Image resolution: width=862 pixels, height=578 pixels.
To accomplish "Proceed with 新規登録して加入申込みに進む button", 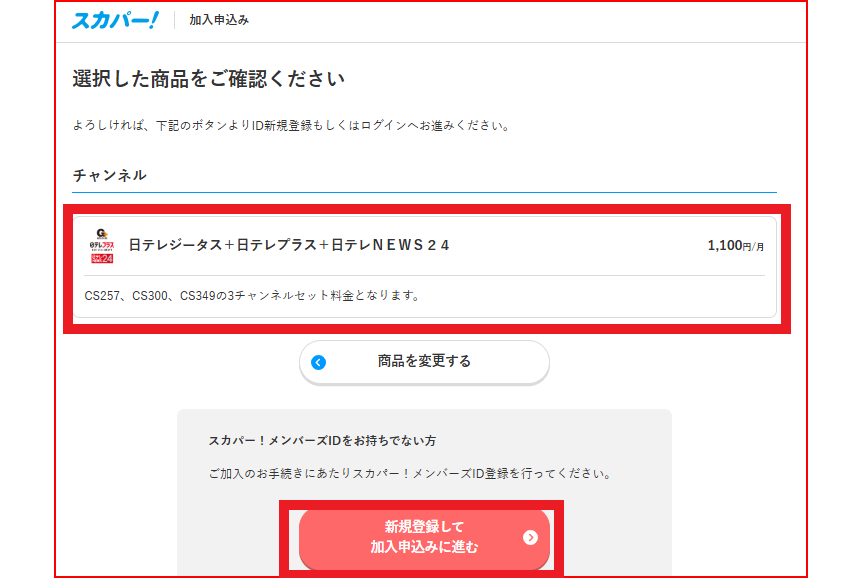I will point(424,538).
